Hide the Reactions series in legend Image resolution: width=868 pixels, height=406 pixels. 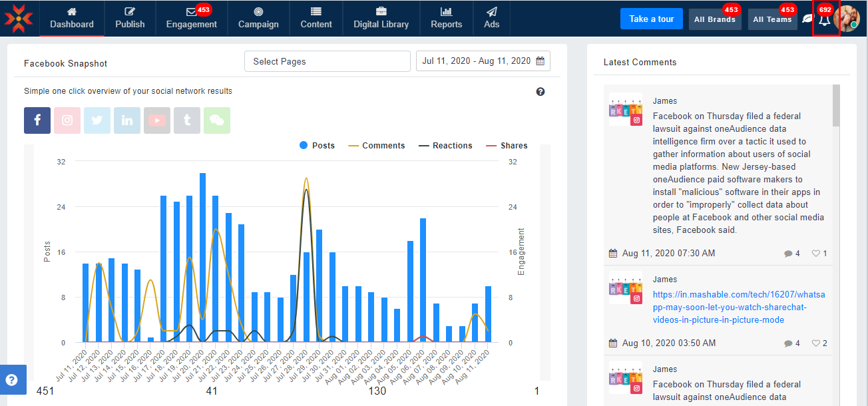445,146
